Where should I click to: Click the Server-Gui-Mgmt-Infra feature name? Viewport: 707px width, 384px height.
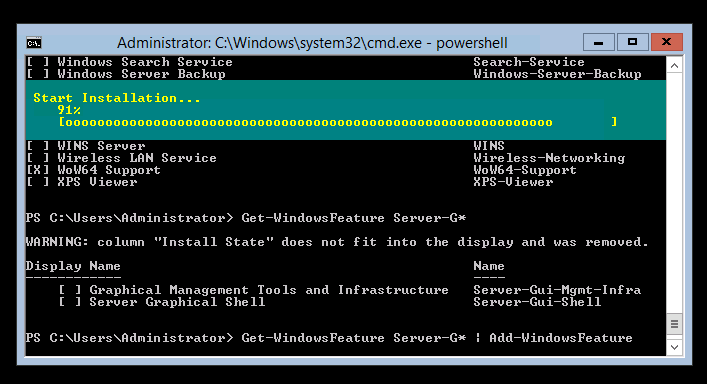point(557,290)
